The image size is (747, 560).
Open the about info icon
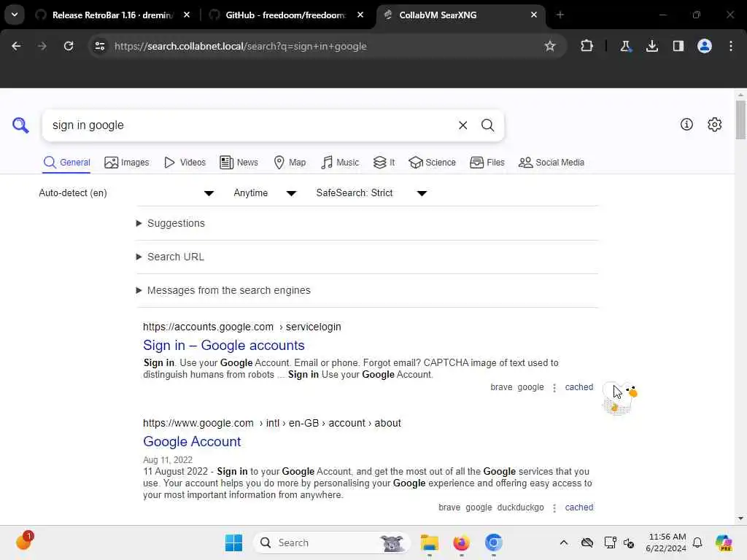686,124
